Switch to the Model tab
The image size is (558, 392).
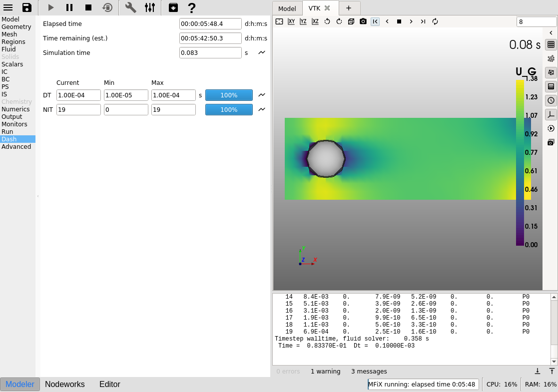(x=287, y=8)
